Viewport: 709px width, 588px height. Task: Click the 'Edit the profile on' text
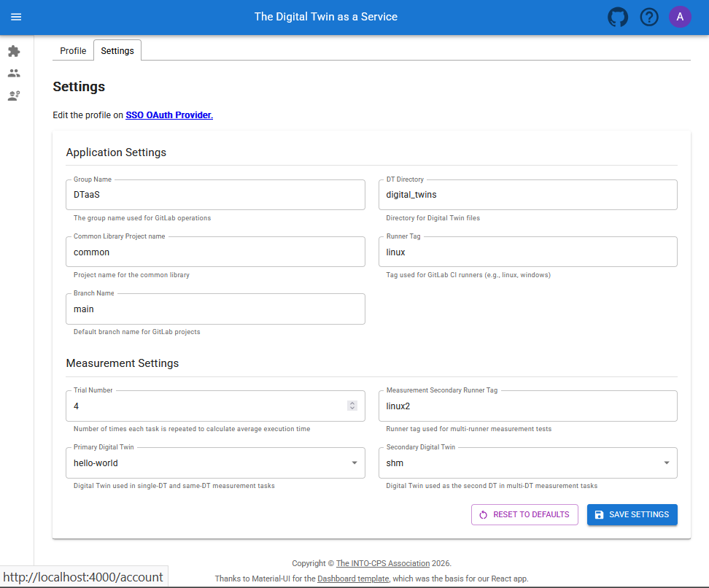point(88,115)
